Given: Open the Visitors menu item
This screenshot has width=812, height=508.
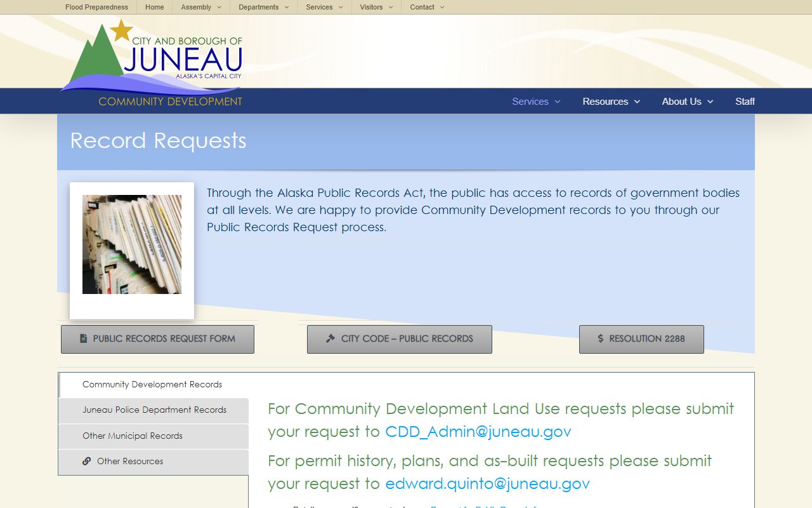Looking at the screenshot, I should click(371, 8).
